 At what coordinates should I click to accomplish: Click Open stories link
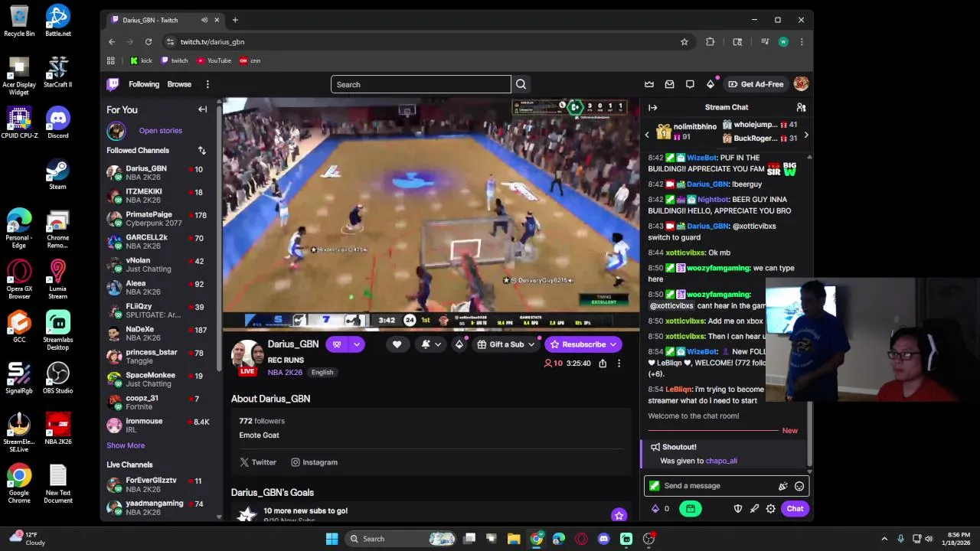pos(161,131)
